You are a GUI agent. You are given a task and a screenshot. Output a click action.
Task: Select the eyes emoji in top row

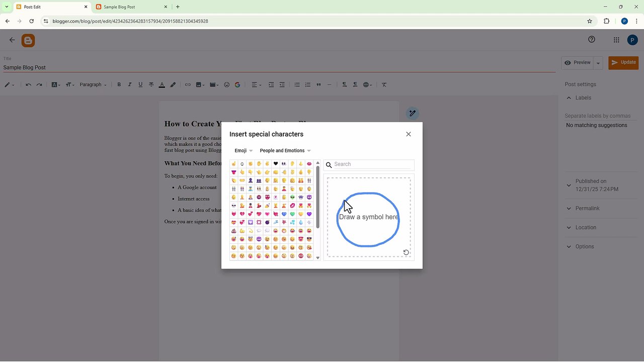284,164
